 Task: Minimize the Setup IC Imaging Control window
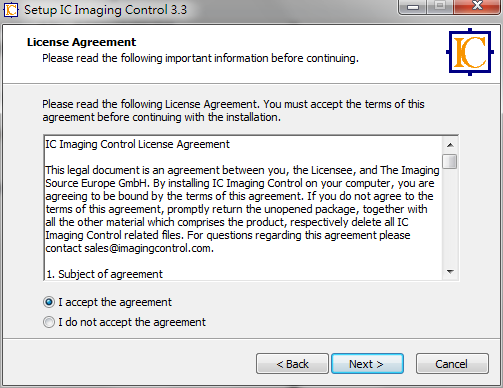[x=413, y=7]
